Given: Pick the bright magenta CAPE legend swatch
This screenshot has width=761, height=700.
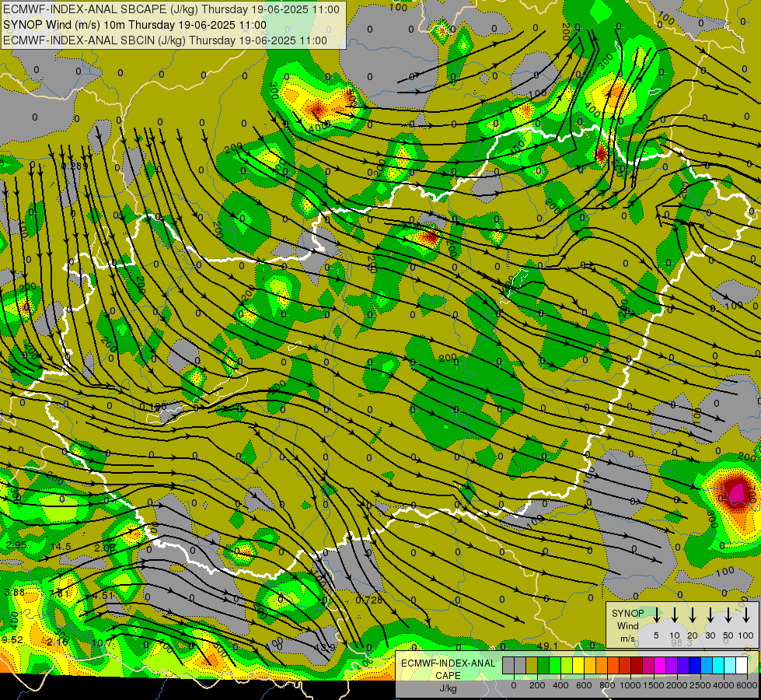Looking at the screenshot, I should click(660, 666).
